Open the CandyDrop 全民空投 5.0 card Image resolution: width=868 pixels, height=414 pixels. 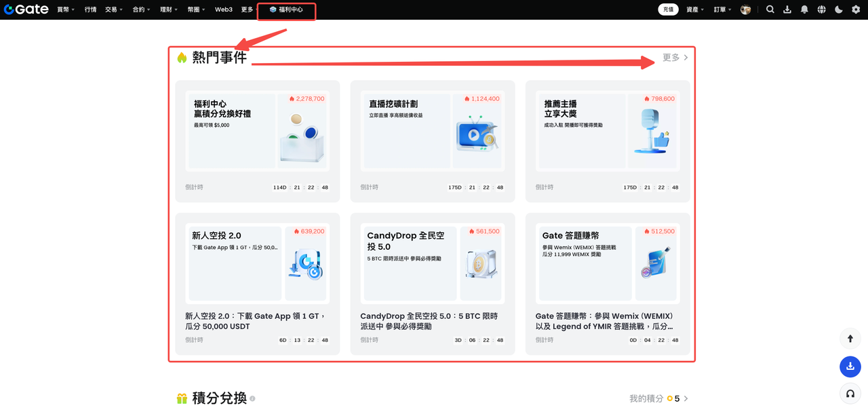pos(433,283)
